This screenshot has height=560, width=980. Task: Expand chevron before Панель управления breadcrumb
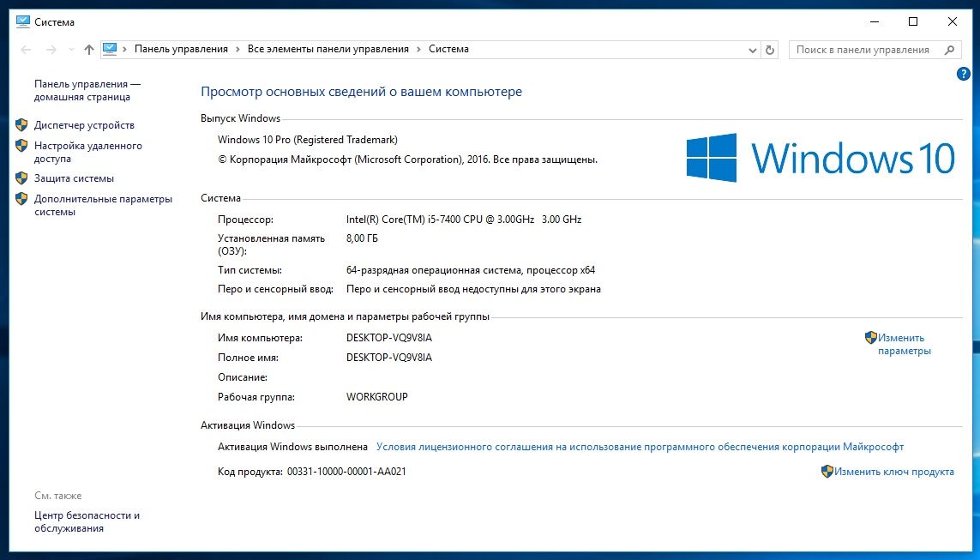tap(125, 50)
